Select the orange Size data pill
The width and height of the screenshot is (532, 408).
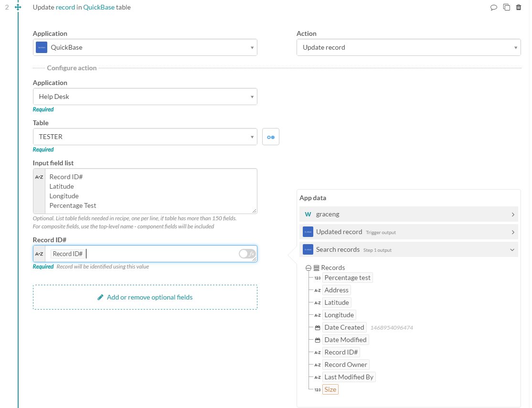click(x=330, y=390)
